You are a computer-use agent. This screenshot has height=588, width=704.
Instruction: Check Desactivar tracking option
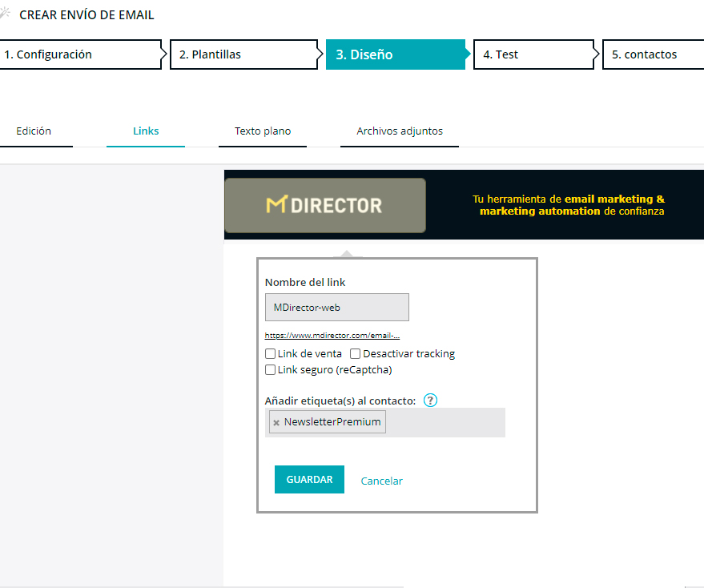tap(355, 354)
